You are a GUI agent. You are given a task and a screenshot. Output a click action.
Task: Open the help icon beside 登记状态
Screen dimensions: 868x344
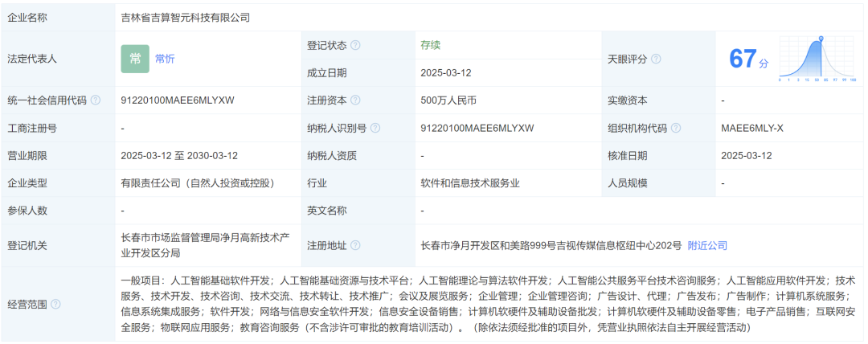pyautogui.click(x=355, y=46)
